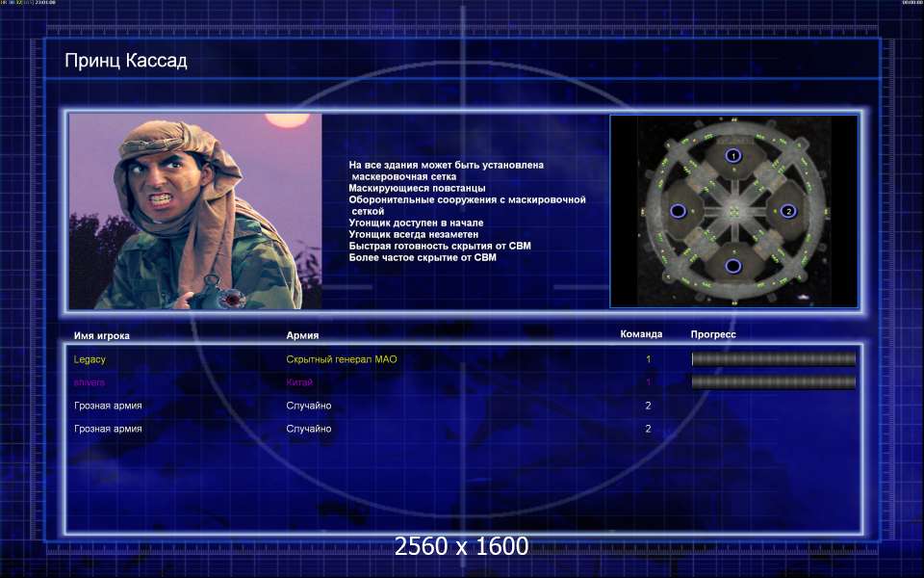Click the line "Угонщик всегда незаметен"
This screenshot has width=924, height=578.
[414, 234]
